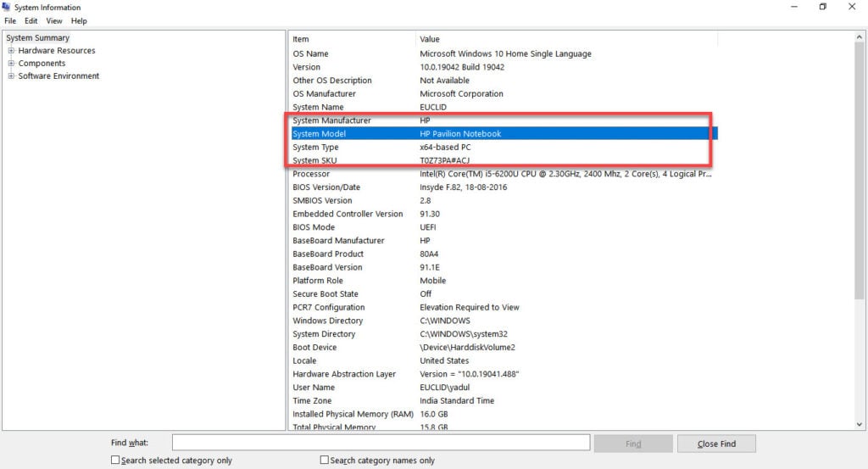Select the OS Manufacturer row
Image resolution: width=868 pixels, height=469 pixels.
pos(504,93)
